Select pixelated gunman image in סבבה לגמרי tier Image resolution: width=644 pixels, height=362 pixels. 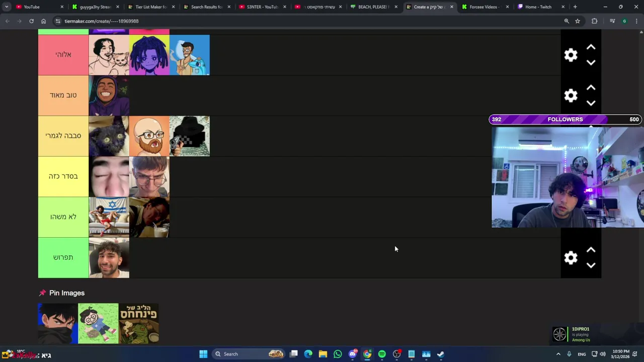pyautogui.click(x=190, y=136)
